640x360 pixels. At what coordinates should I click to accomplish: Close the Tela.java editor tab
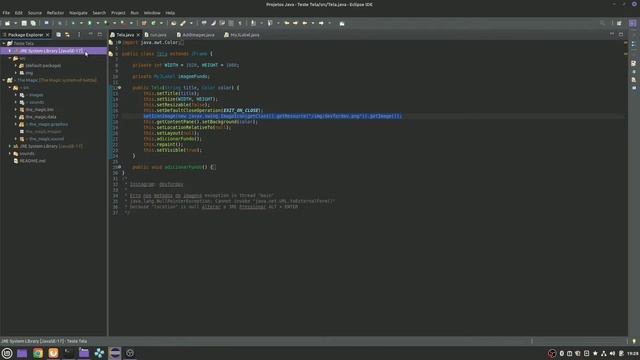138,35
